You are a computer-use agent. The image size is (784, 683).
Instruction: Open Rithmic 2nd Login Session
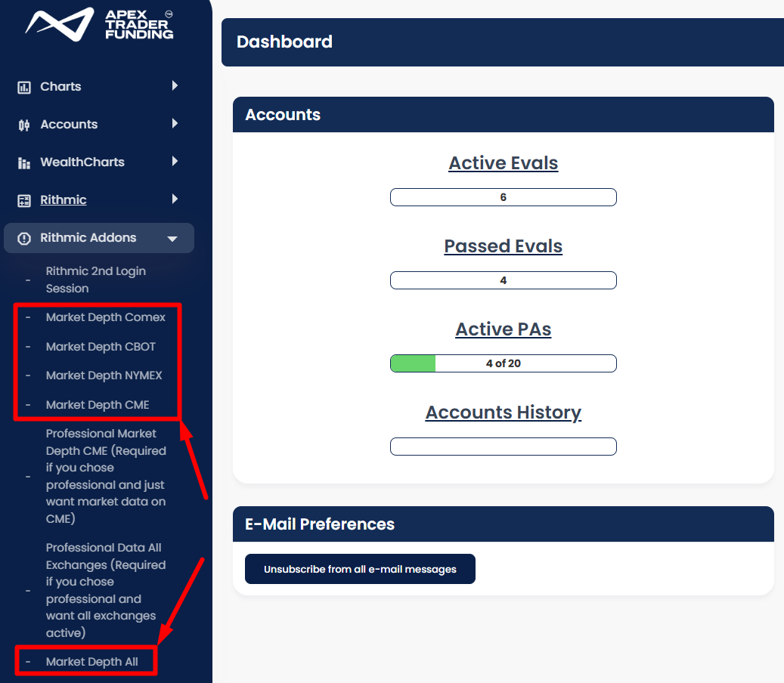pos(95,280)
